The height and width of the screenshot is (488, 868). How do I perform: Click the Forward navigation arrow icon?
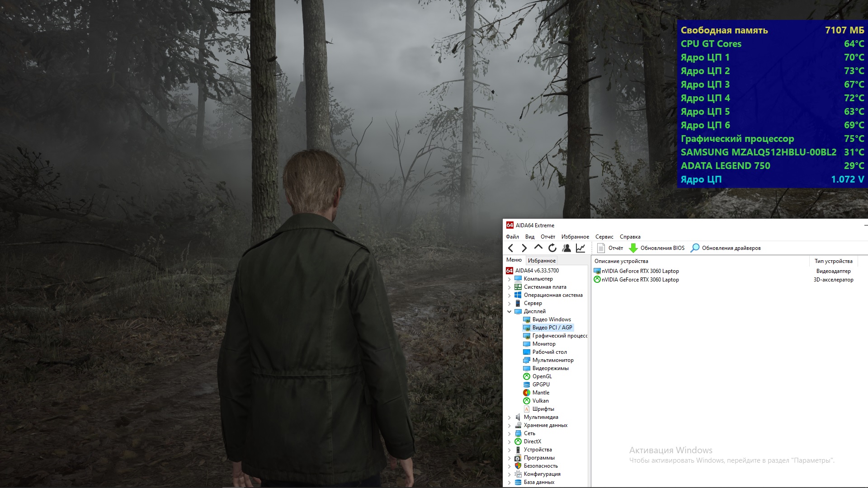524,248
